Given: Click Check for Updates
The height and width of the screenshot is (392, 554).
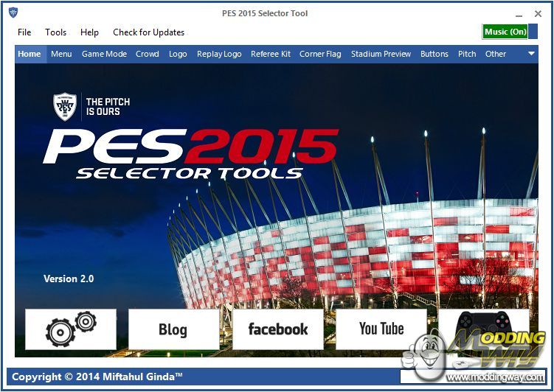Looking at the screenshot, I should pos(148,32).
